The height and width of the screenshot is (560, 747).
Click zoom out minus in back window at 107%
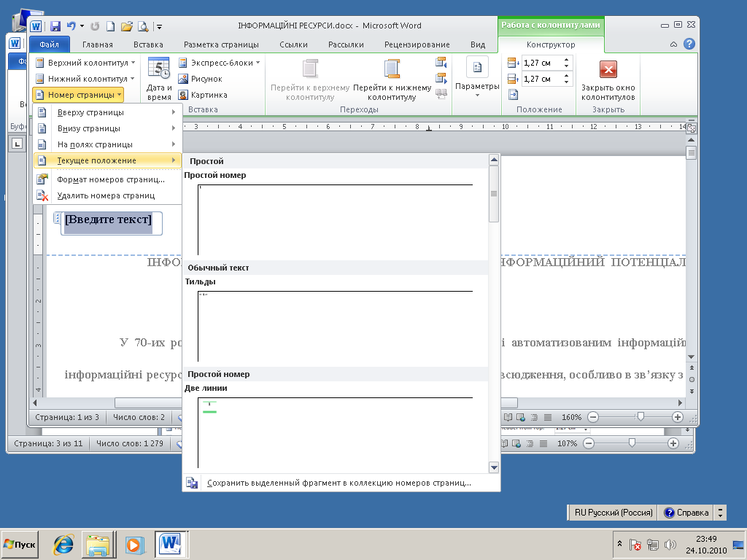coord(589,443)
